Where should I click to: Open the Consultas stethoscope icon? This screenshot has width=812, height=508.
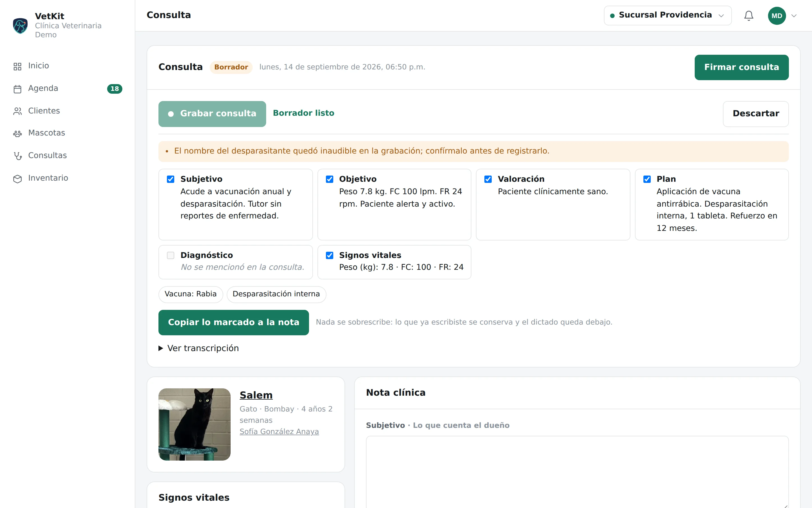[x=17, y=156]
